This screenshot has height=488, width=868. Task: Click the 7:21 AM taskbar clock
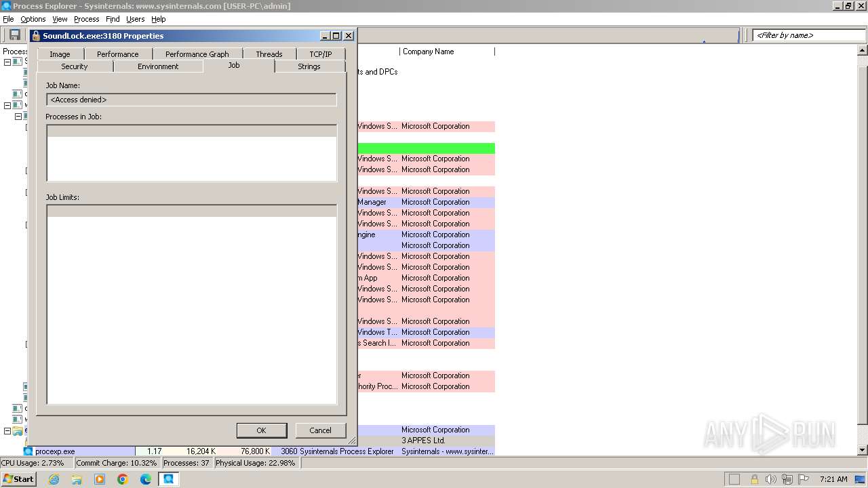(x=833, y=479)
